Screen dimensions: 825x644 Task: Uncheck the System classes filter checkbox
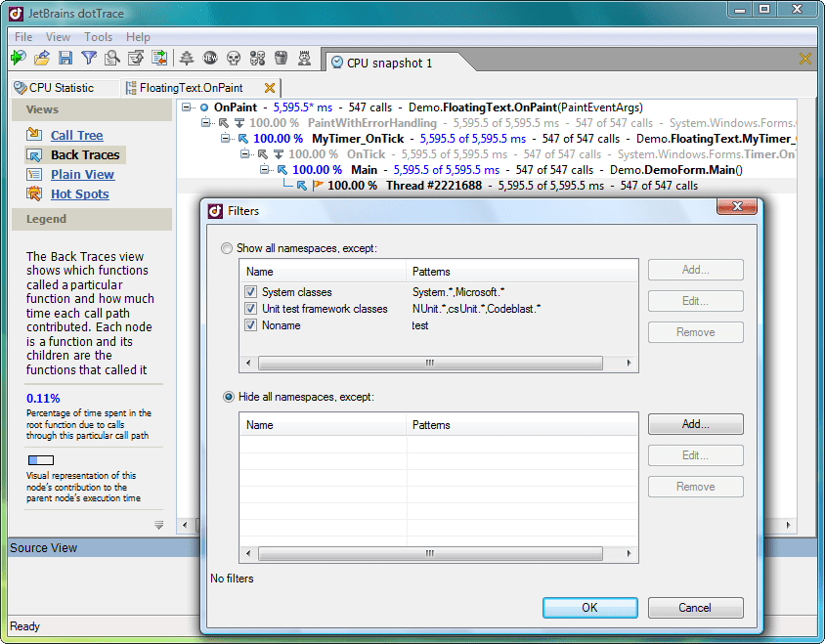[x=252, y=292]
